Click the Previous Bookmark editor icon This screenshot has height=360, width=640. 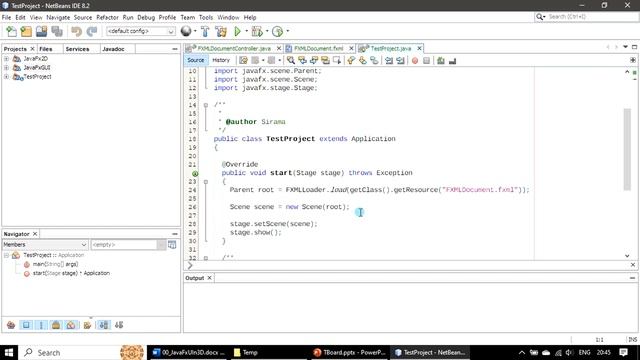(x=351, y=60)
